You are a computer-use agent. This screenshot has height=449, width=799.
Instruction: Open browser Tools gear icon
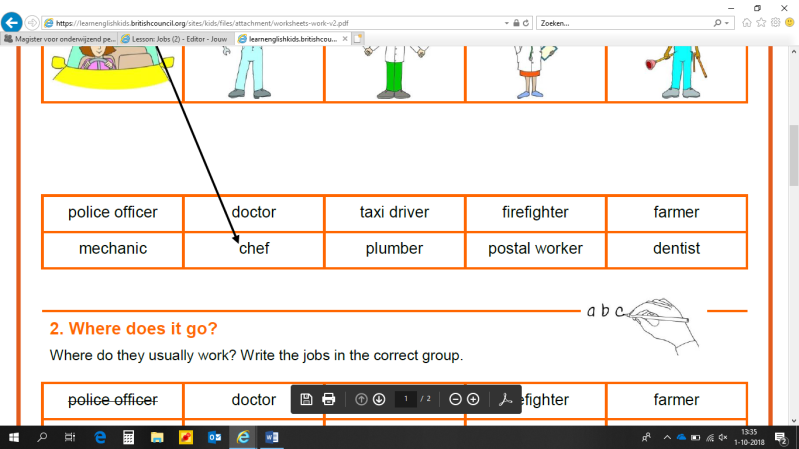(x=776, y=22)
